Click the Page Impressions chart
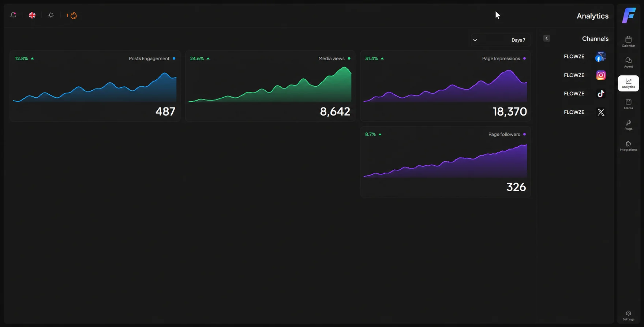The image size is (644, 327). (445, 86)
